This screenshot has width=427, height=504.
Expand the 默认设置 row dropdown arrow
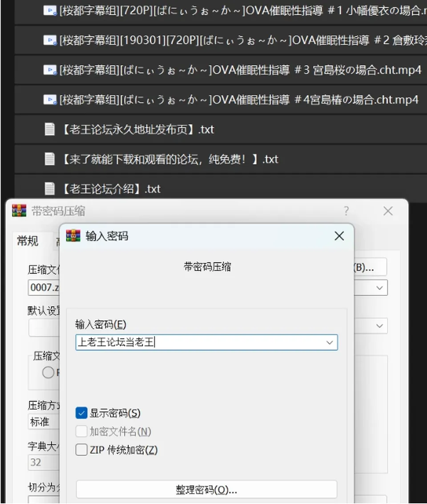point(379,326)
